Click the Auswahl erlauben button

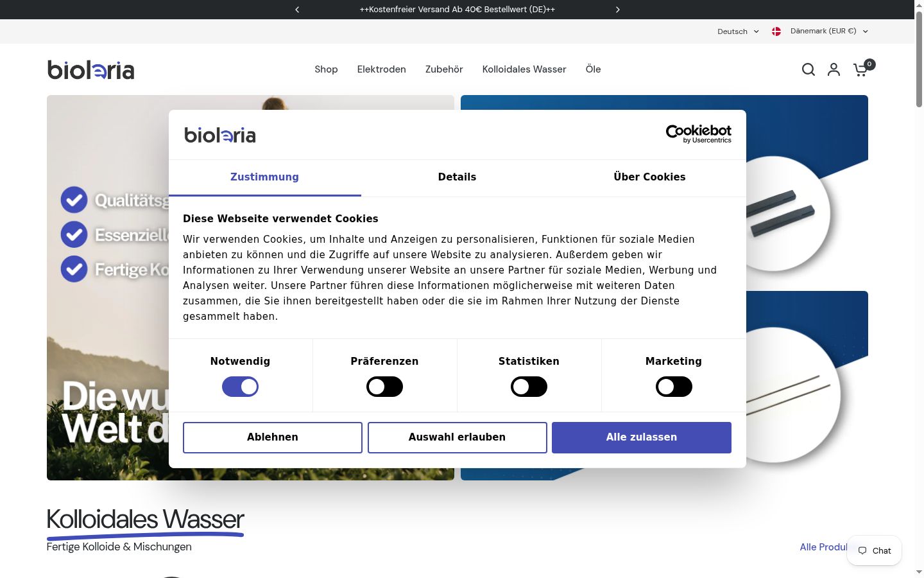pyautogui.click(x=457, y=437)
